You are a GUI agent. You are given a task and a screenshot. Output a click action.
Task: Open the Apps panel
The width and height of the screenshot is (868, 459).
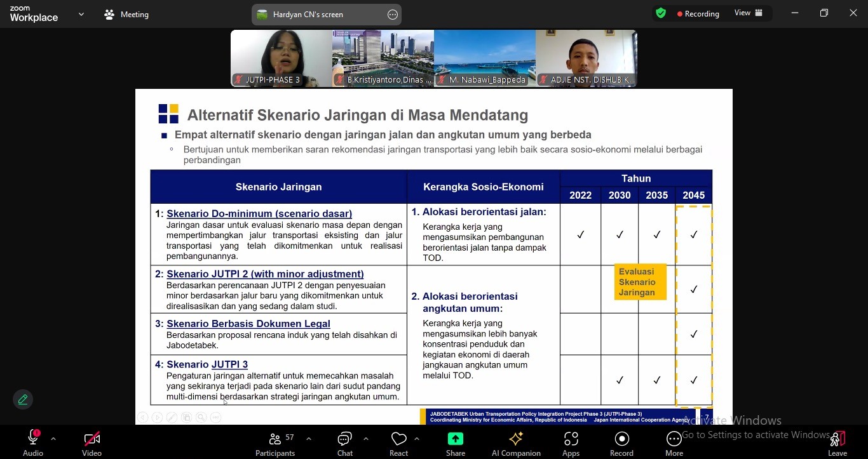[571, 442]
